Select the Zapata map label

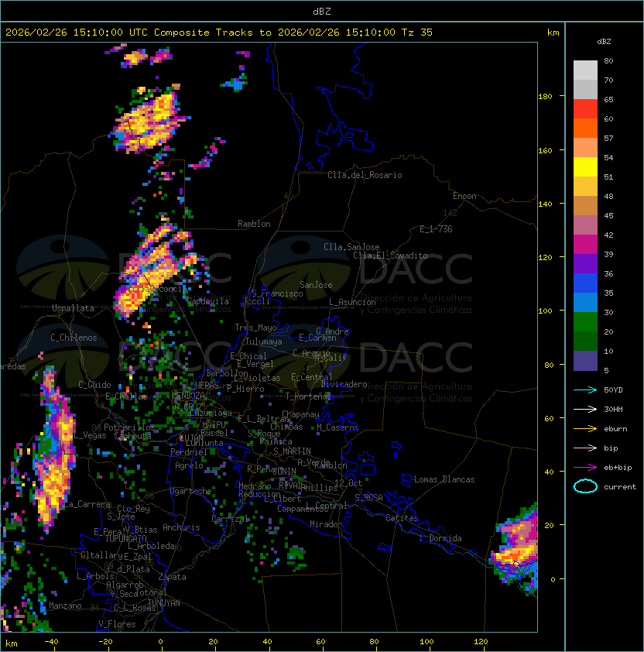[x=172, y=577]
